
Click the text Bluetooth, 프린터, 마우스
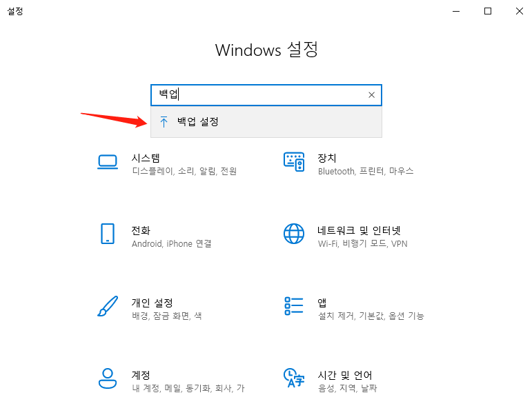click(x=366, y=171)
